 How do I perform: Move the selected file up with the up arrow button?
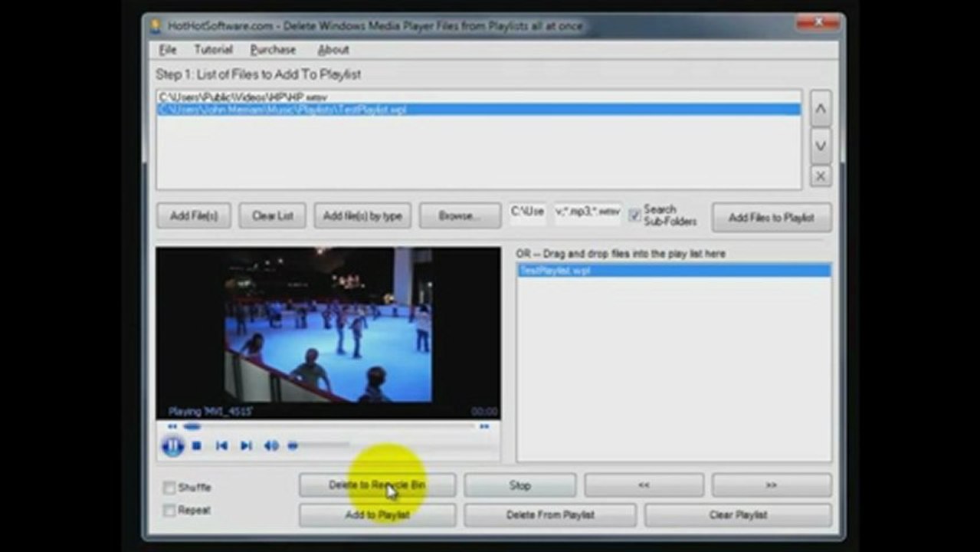point(821,109)
